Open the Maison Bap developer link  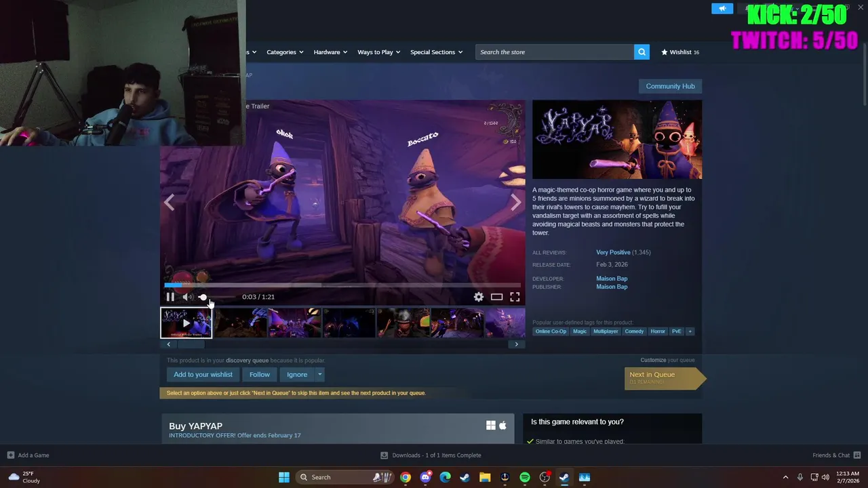(x=612, y=279)
